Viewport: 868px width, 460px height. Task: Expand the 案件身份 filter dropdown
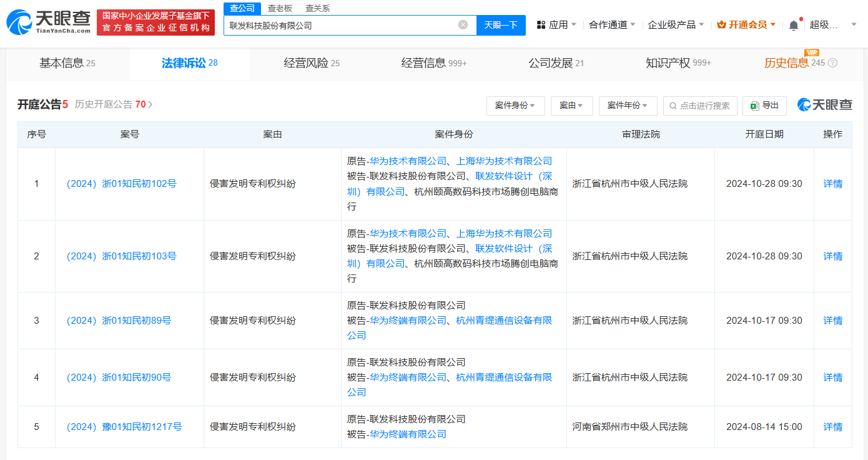[x=515, y=106]
